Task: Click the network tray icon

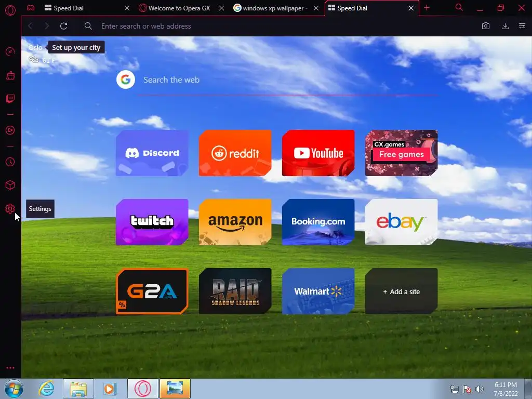Action: click(454, 389)
